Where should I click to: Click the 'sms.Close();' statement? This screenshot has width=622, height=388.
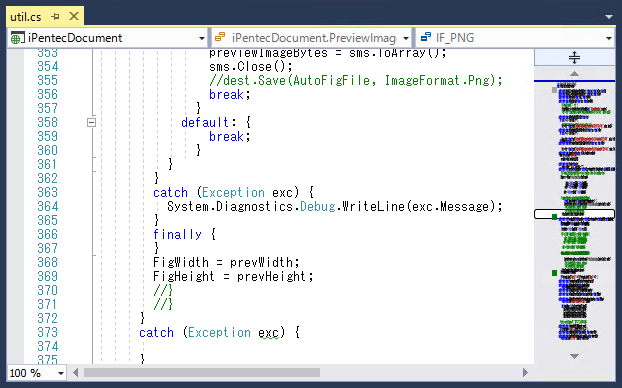251,66
